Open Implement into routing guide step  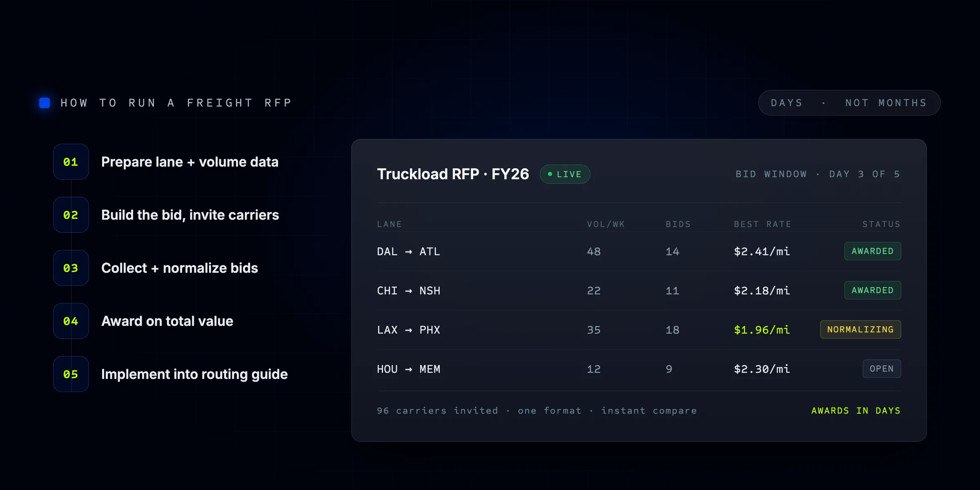pyautogui.click(x=194, y=374)
